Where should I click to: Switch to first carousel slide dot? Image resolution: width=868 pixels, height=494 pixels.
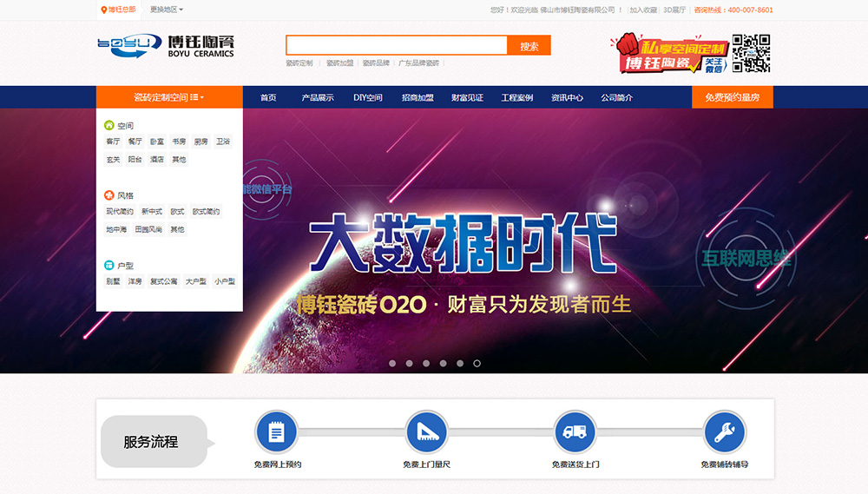[392, 363]
